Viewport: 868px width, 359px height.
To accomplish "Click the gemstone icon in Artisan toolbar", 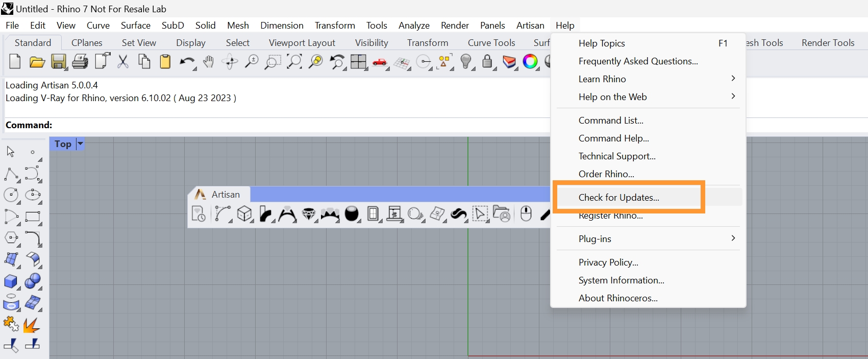I will (x=309, y=214).
